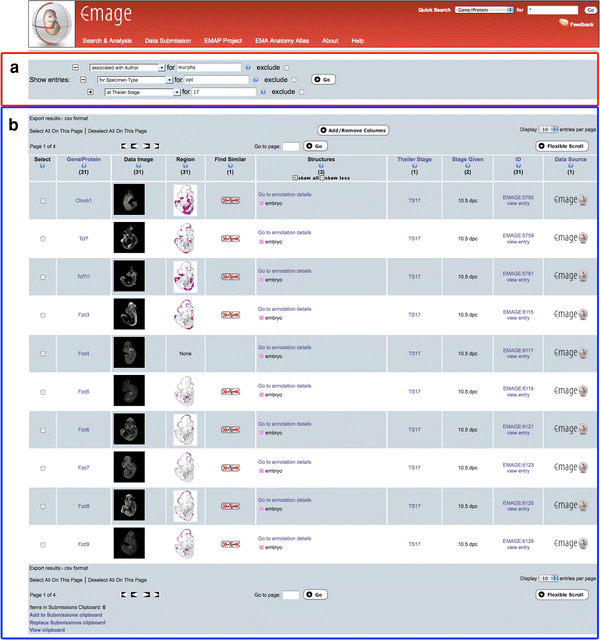600x640 pixels.
Task: Click the Add/Remove Columns button
Action: [x=353, y=130]
